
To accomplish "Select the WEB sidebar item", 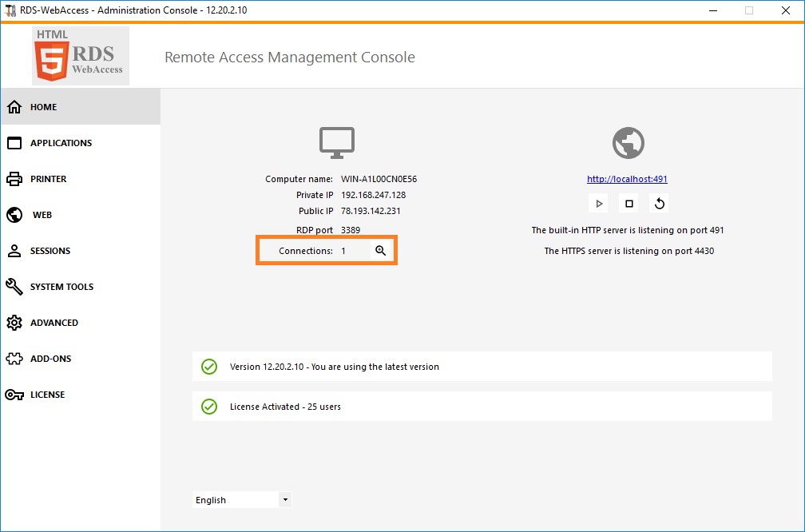I will 81,215.
